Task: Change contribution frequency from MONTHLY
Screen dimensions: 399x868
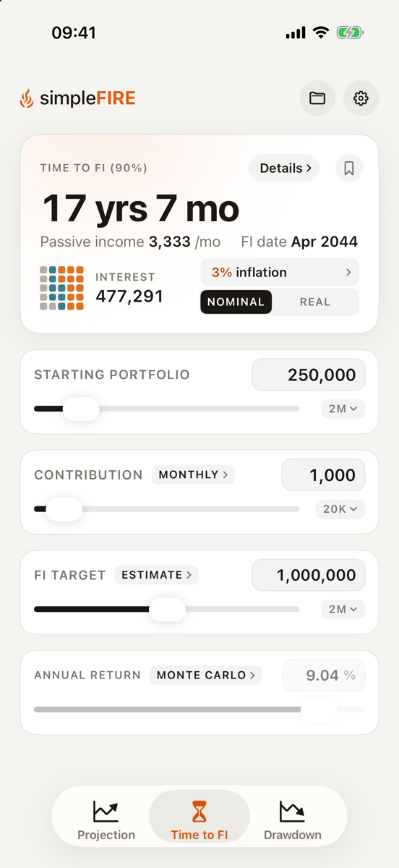Action: 193,475
